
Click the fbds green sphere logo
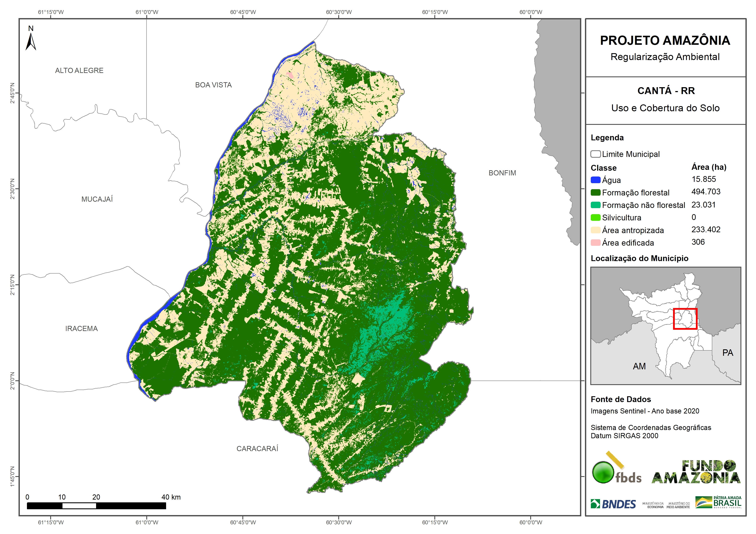[x=603, y=472]
